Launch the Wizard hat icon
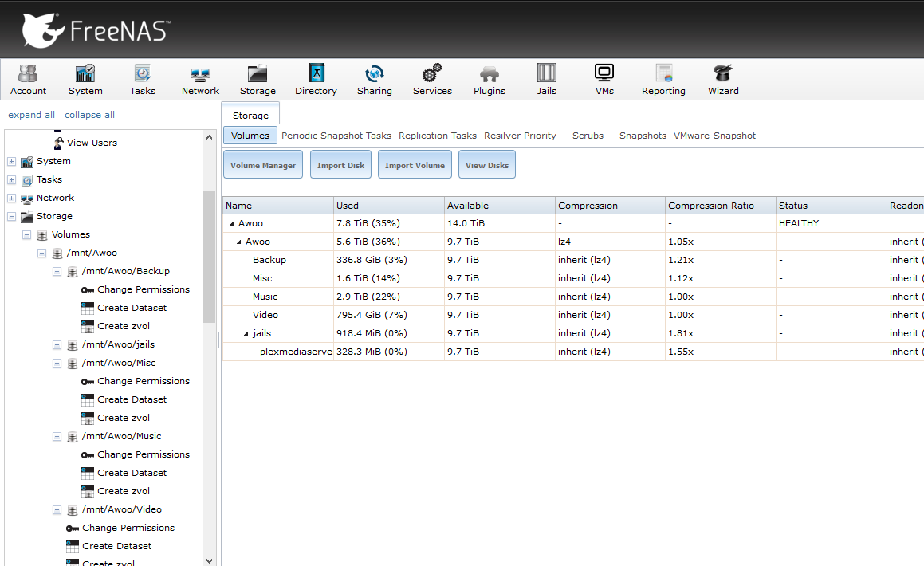 [x=723, y=73]
